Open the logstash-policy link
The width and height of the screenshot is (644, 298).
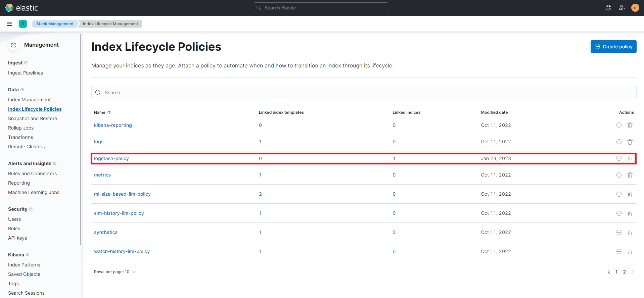(x=111, y=158)
